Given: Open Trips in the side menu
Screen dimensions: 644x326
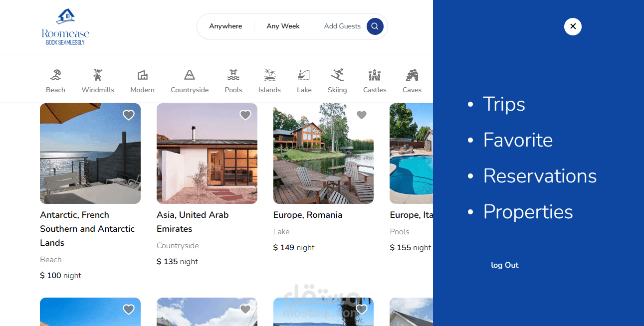Looking at the screenshot, I should point(504,104).
